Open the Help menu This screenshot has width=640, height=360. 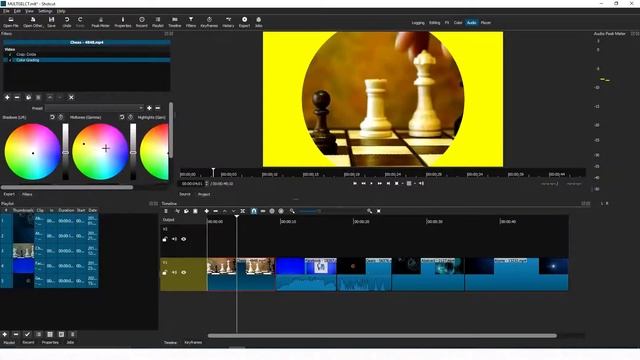[61, 11]
